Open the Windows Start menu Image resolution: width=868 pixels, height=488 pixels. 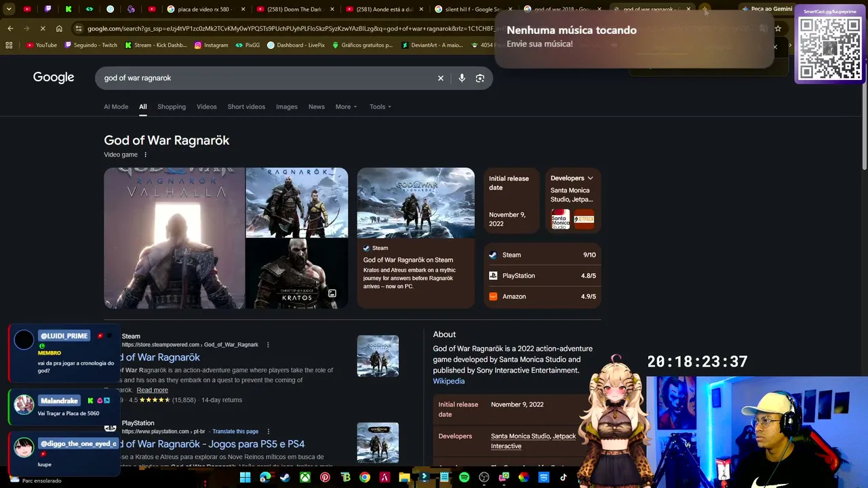(x=245, y=477)
